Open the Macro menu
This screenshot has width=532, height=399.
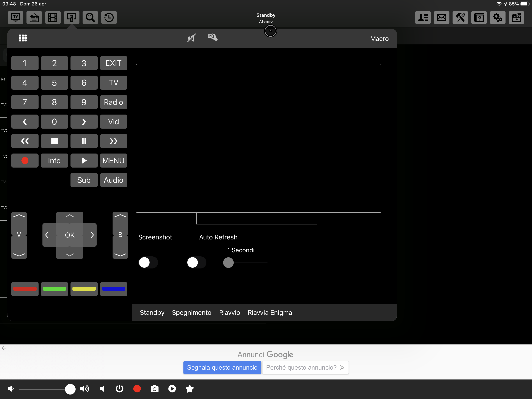pos(379,39)
